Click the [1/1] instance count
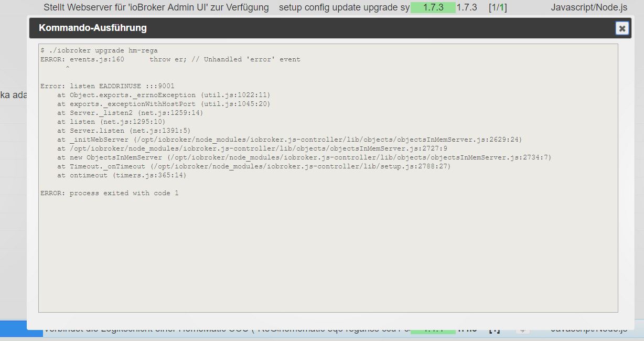 (498, 8)
